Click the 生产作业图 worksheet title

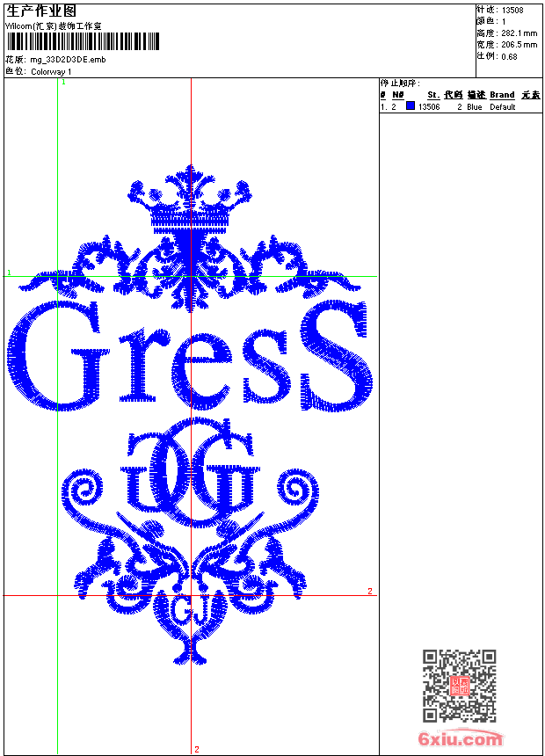coord(41,11)
